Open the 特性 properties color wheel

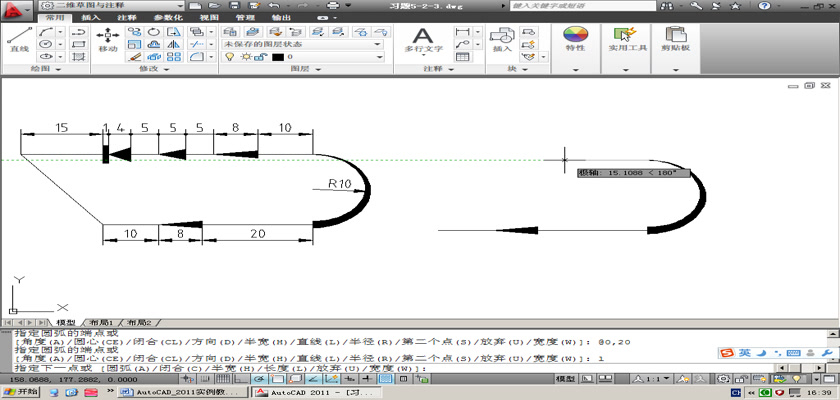tap(575, 38)
